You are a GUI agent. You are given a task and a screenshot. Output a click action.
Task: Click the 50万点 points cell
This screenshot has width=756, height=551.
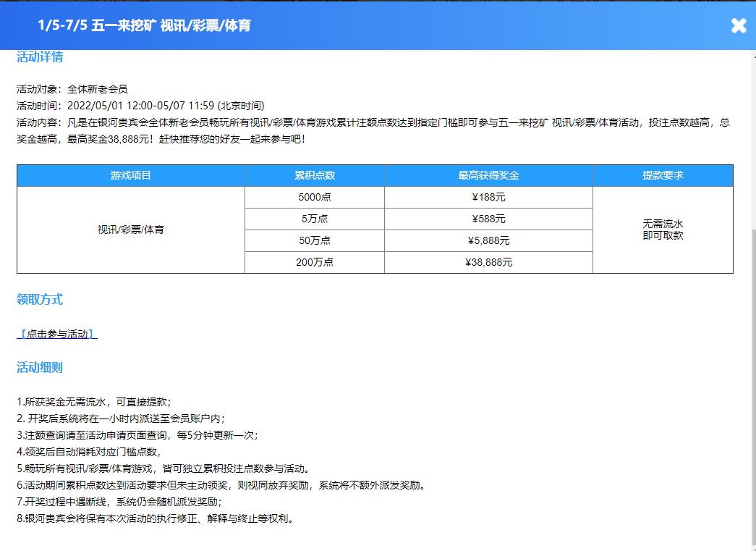click(315, 240)
